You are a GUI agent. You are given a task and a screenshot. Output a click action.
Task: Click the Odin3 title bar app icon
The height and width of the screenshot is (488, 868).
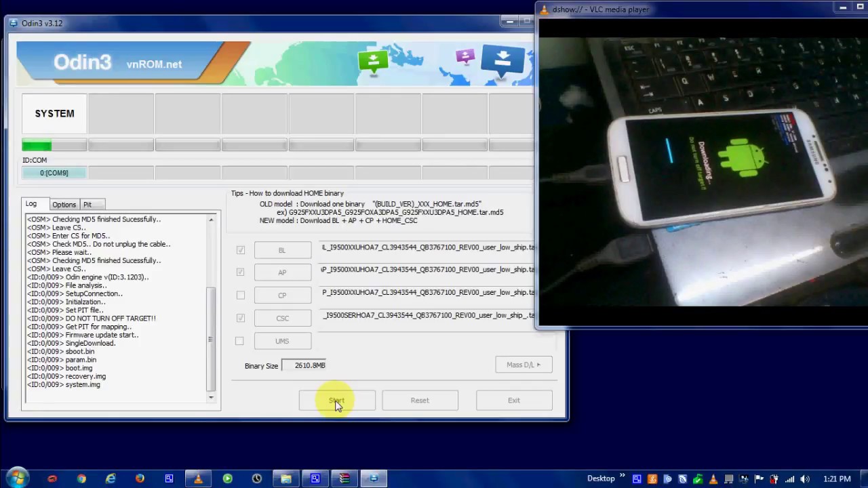pyautogui.click(x=14, y=23)
